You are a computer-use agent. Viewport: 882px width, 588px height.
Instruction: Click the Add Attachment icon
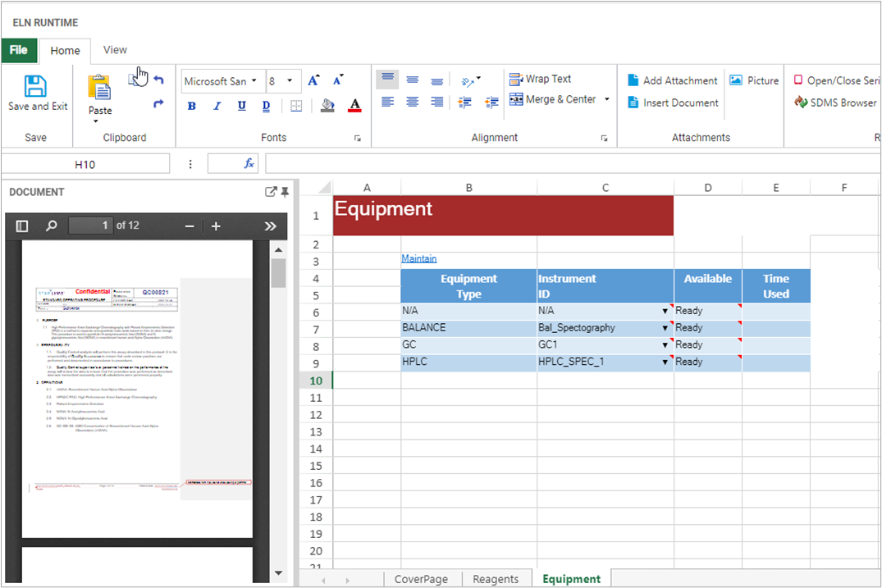633,80
